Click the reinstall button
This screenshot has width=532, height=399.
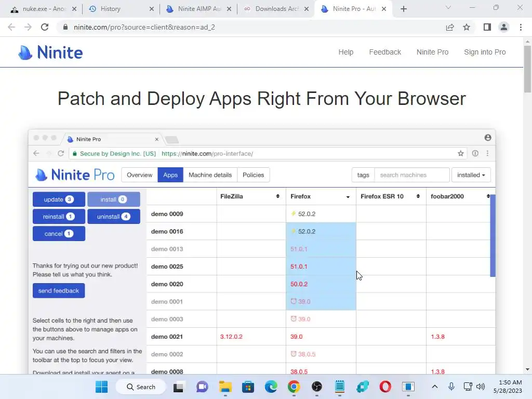59,217
